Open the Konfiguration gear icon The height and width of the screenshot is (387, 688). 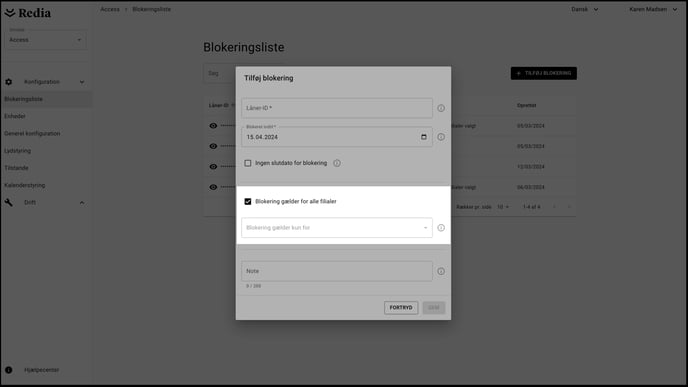tap(9, 82)
